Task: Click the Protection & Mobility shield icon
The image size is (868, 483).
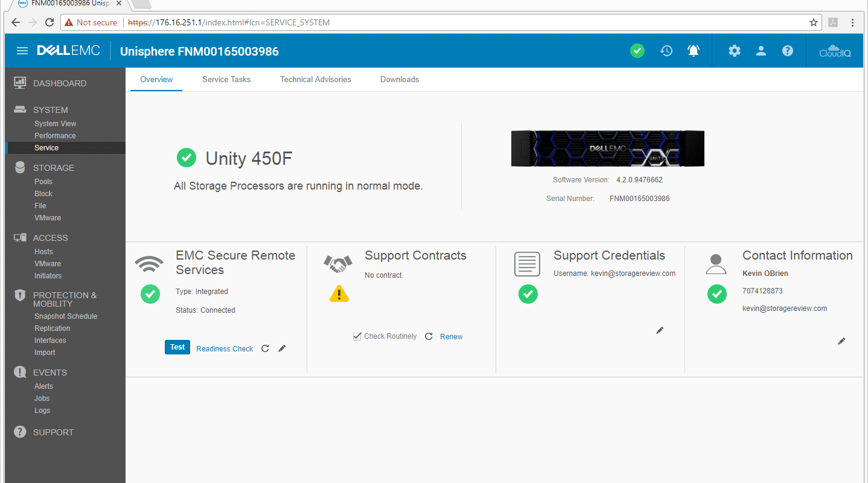Action: tap(20, 295)
